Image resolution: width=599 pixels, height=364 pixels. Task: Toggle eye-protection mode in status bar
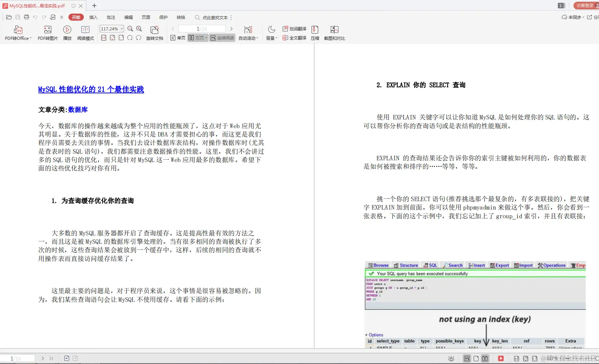[x=451, y=358]
